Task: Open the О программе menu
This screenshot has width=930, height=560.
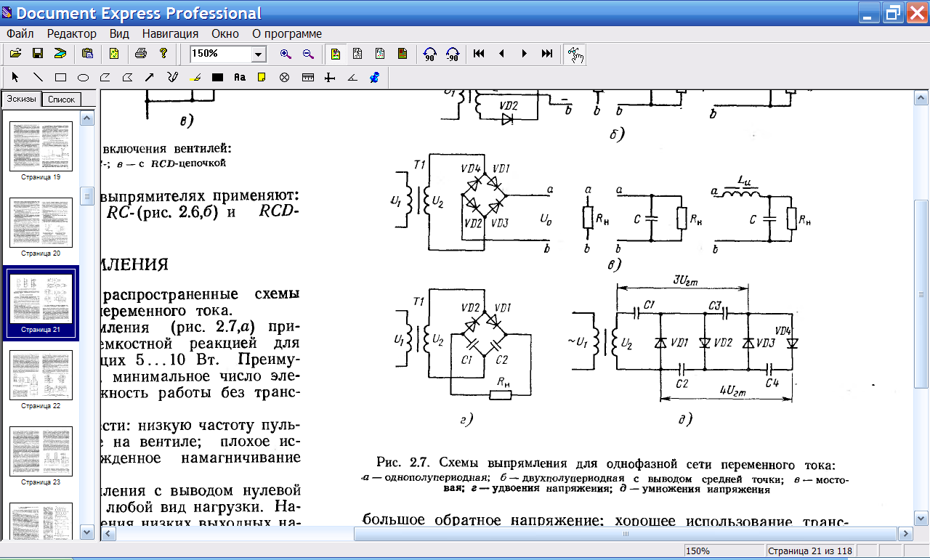Action: tap(287, 33)
